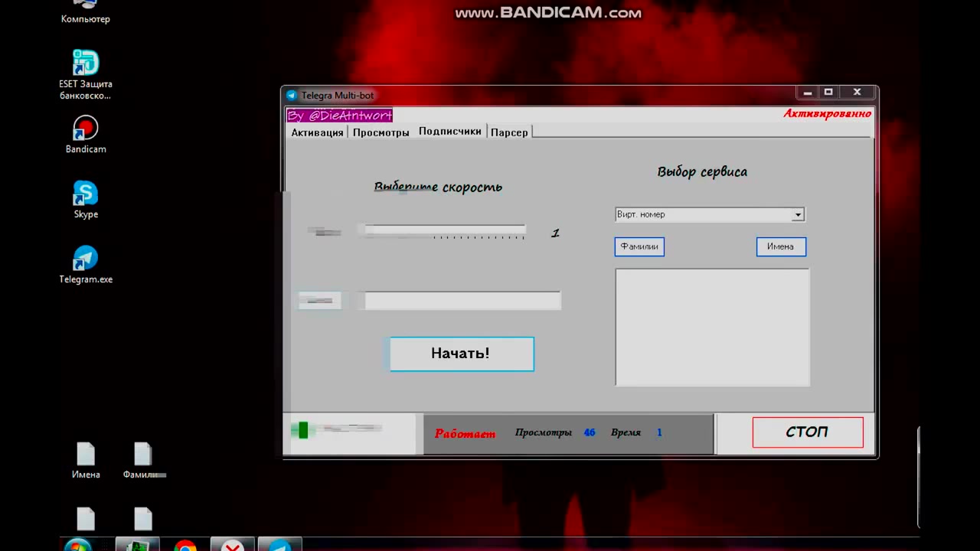Open the Имена text file on desktop

(x=86, y=455)
